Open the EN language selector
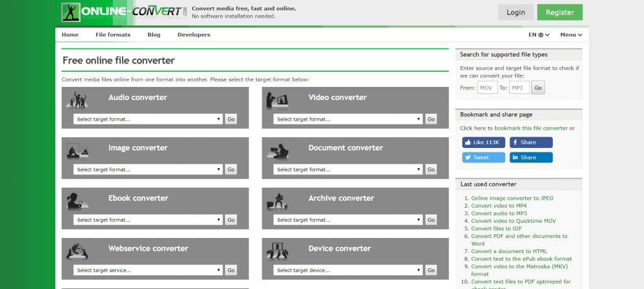644x289 pixels. [x=539, y=35]
